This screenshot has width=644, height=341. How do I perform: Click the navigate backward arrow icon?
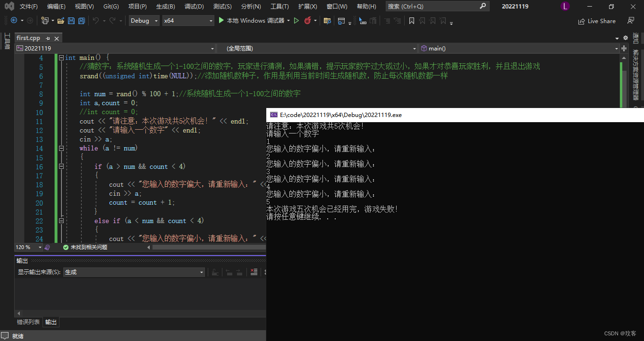coord(14,21)
